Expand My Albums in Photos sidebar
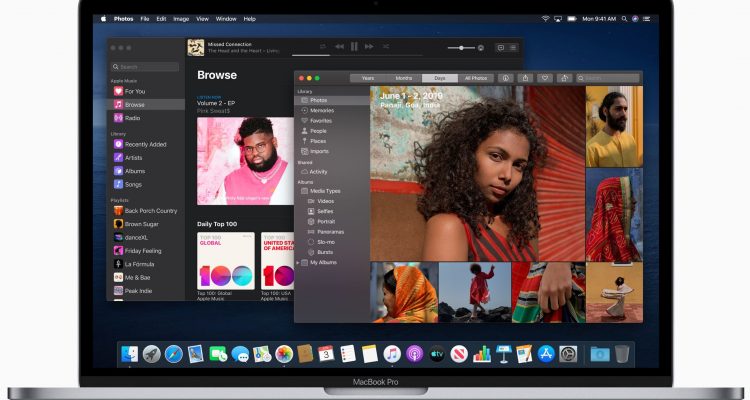The height and width of the screenshot is (400, 750). point(298,263)
